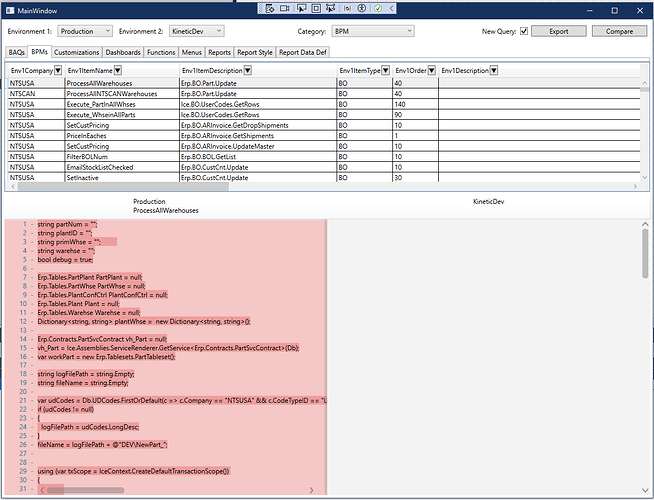Open the Customizations tab
The image size is (654, 500).
(x=77, y=52)
